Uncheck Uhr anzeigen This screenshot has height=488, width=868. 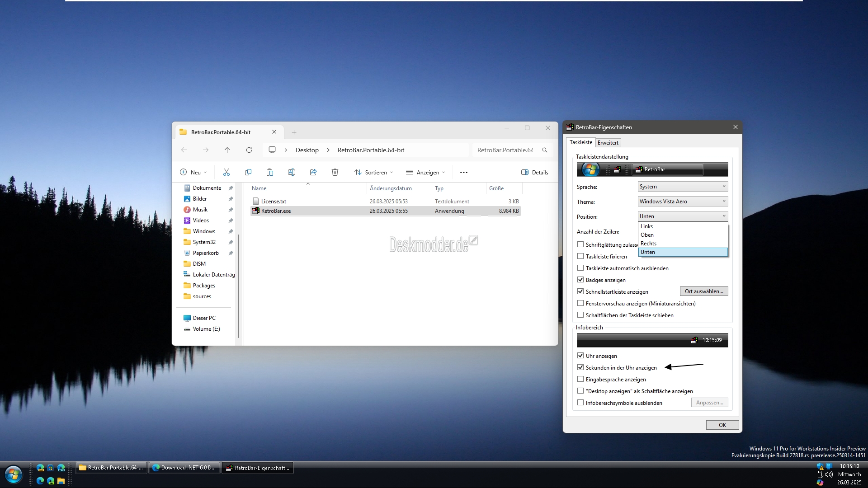[580, 356]
